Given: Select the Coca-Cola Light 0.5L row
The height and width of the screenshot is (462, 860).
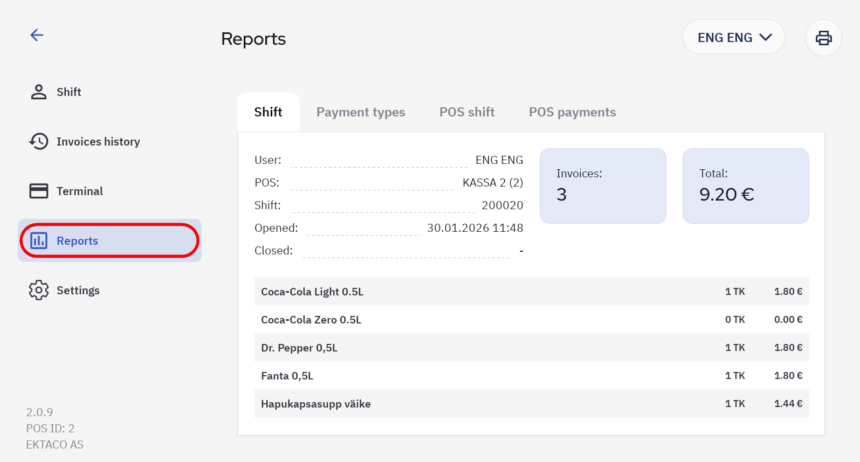Looking at the screenshot, I should point(531,292).
